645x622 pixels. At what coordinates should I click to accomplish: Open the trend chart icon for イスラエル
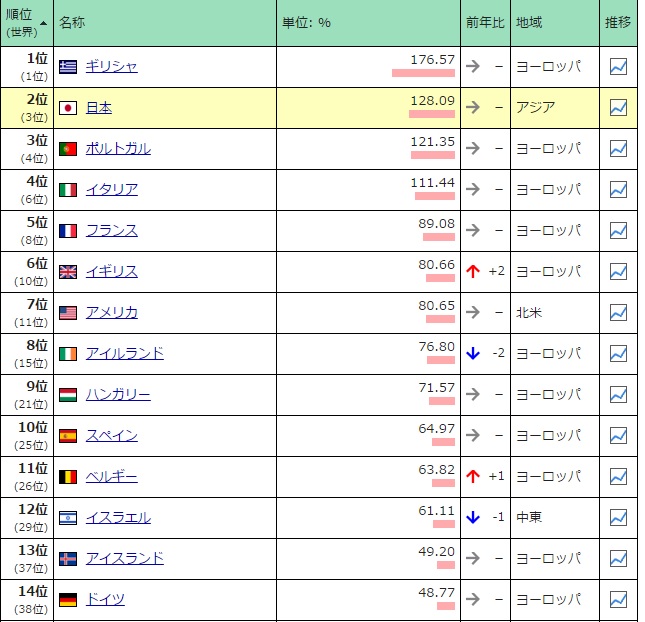(x=618, y=518)
